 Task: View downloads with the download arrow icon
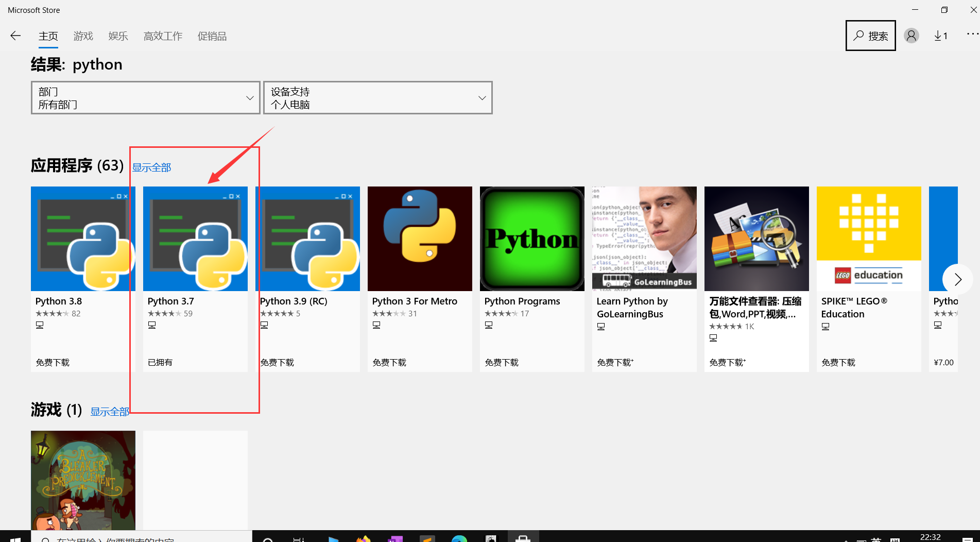pyautogui.click(x=941, y=35)
